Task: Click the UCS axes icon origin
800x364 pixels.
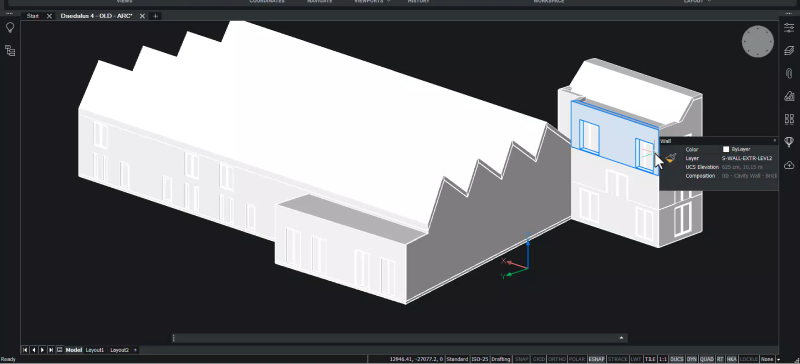Action: tap(528, 268)
